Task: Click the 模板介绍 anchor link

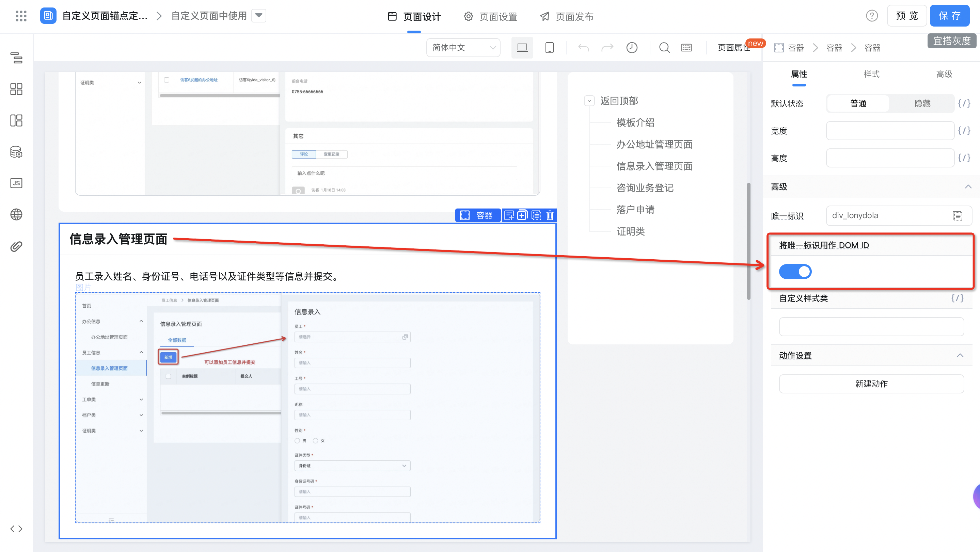Action: click(x=635, y=123)
